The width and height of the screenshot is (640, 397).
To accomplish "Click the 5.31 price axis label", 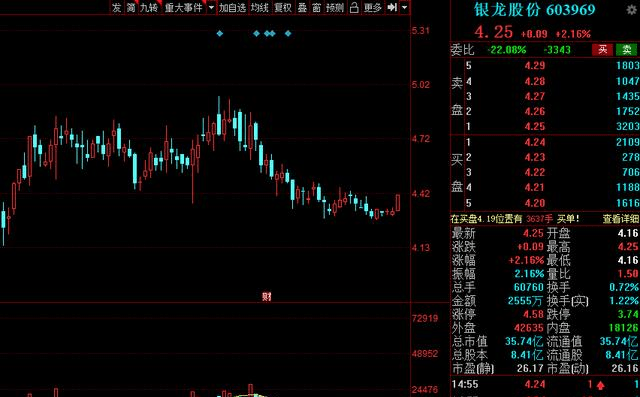I will pyautogui.click(x=421, y=31).
